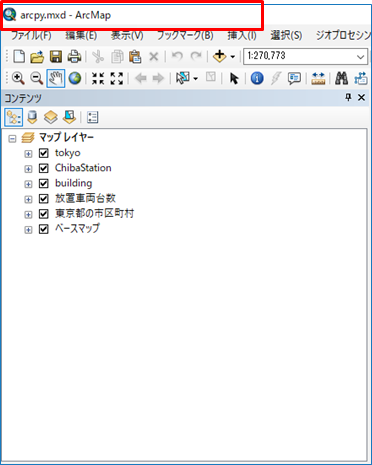The image size is (372, 465).
Task: Click the New map document icon
Action: click(x=19, y=56)
